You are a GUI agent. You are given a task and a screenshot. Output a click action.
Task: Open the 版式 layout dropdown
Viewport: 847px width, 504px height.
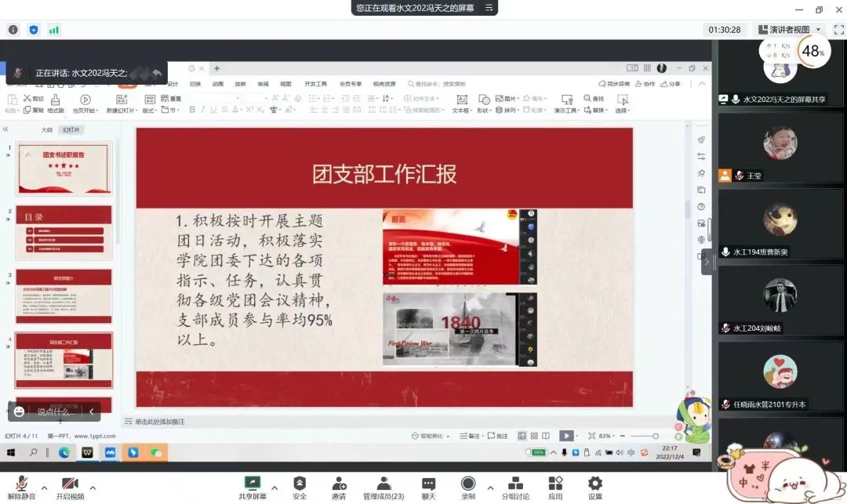point(149,103)
